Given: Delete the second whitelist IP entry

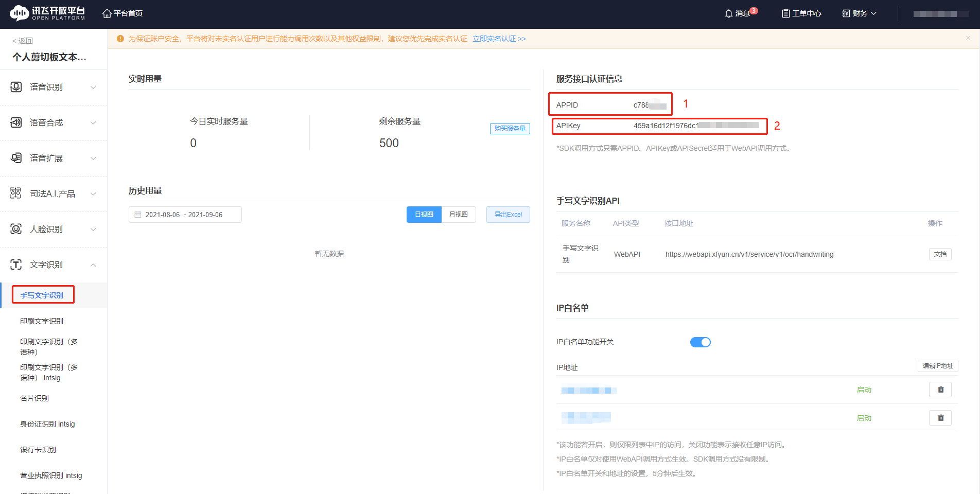Looking at the screenshot, I should click(x=940, y=417).
